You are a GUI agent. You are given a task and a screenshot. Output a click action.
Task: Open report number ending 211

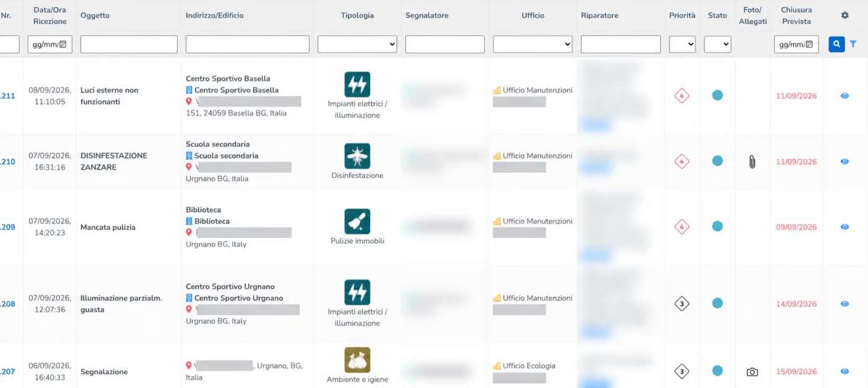pyautogui.click(x=7, y=96)
